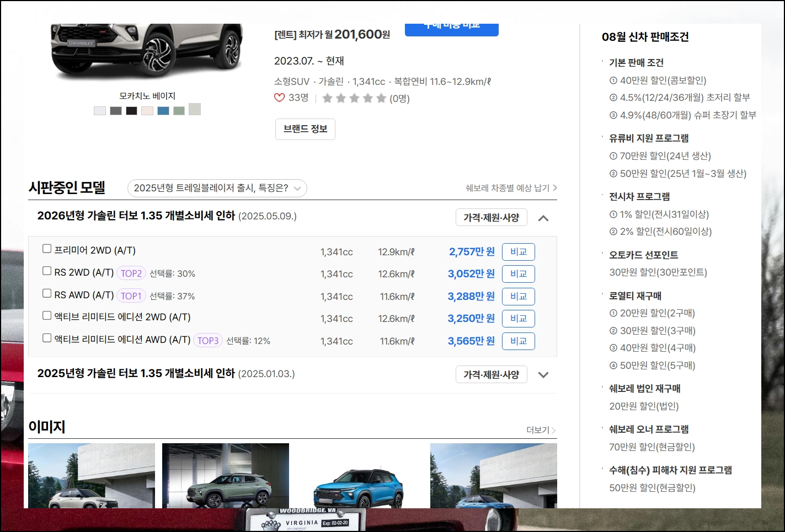This screenshot has width=785, height=532.
Task: Click the 40만원 할인(콤보할인) item
Action: [658, 80]
